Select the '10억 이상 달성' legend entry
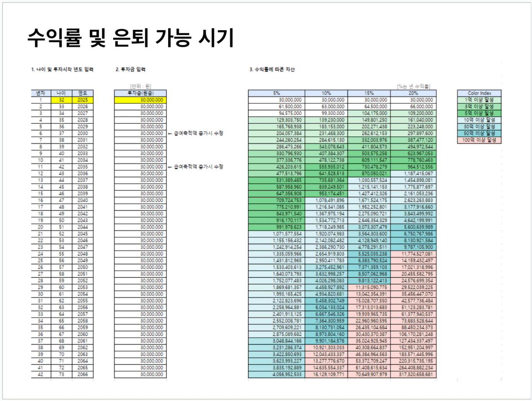 [x=479, y=120]
